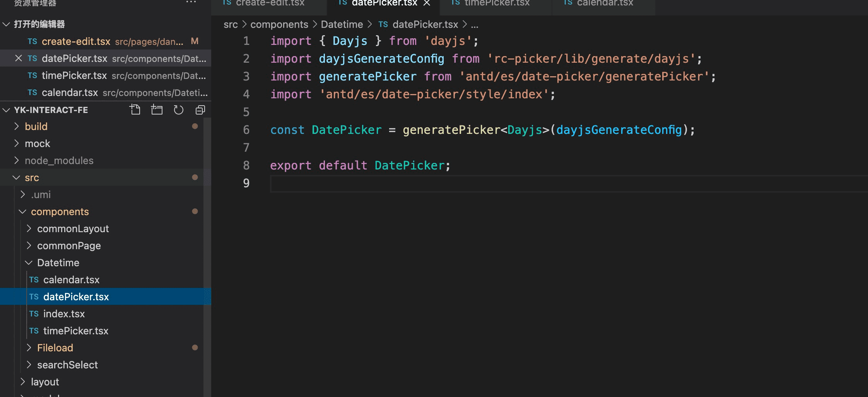Click the TS icon beside index.tsx

(34, 314)
